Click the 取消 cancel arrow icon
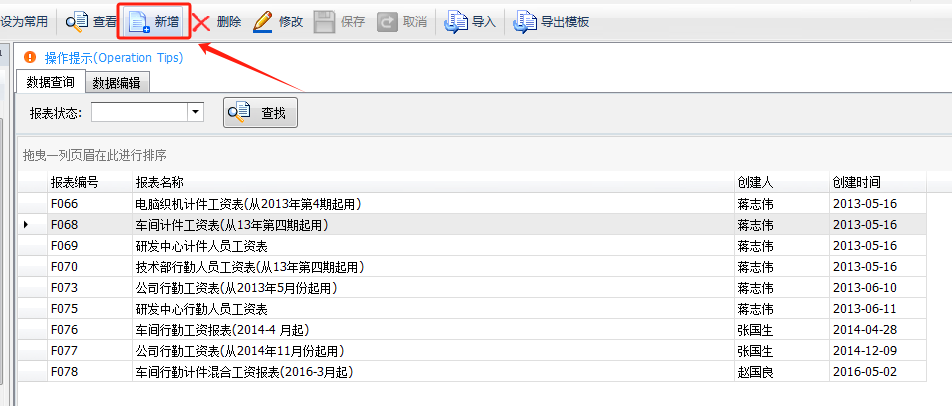The width and height of the screenshot is (952, 406). (x=387, y=22)
